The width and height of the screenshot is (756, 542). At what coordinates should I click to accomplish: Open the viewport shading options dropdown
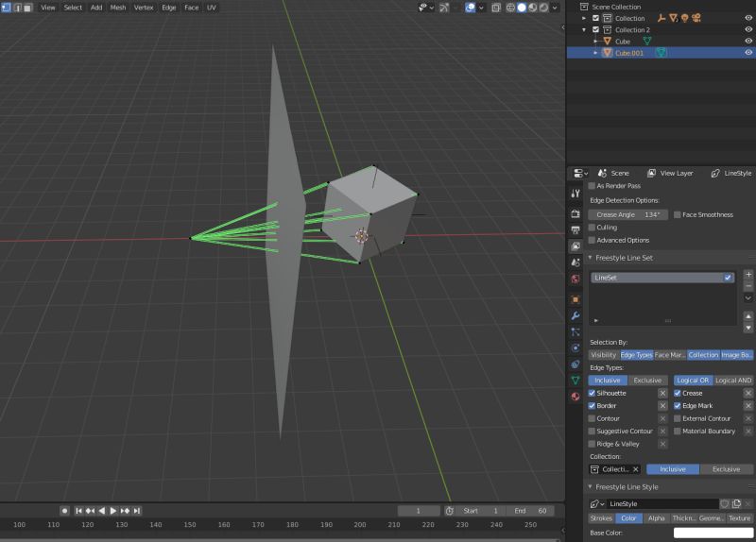click(555, 8)
